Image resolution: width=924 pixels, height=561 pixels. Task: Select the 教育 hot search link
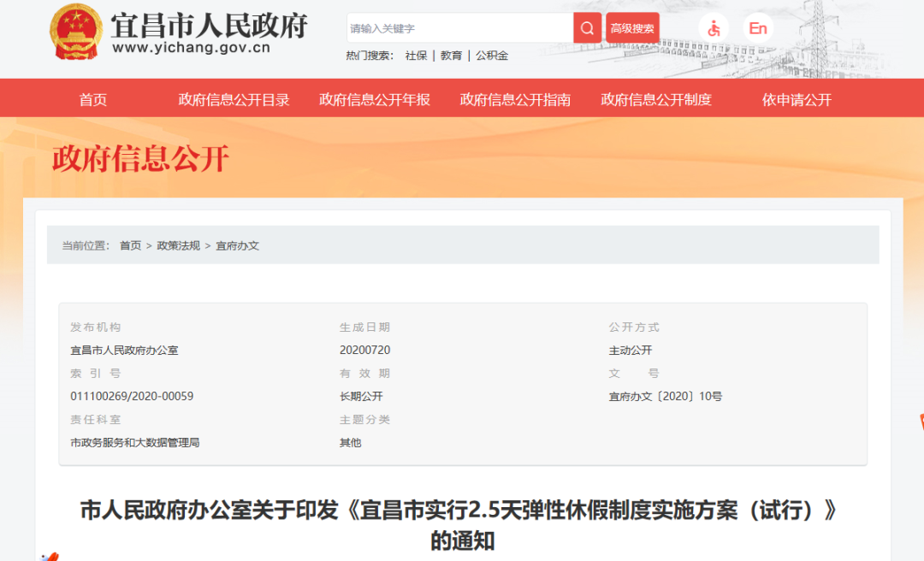click(x=451, y=56)
